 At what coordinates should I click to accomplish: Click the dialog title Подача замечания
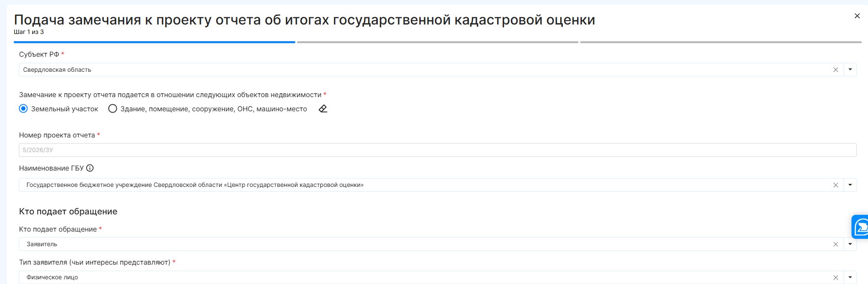click(x=304, y=20)
